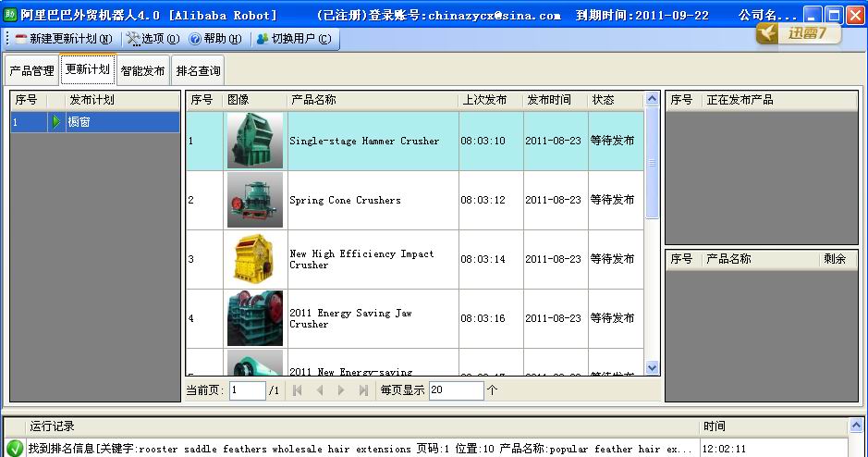868x457 pixels.
Task: Jump to the last page button
Action: point(363,390)
